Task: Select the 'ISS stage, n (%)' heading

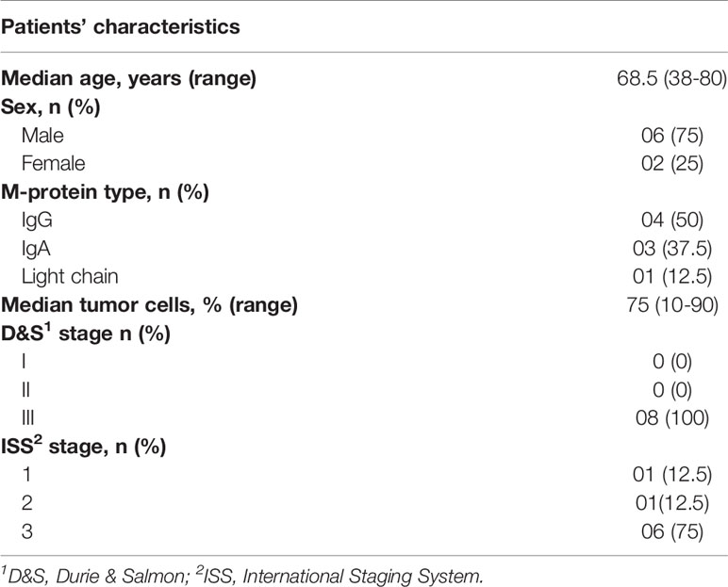Action: pyautogui.click(x=84, y=447)
